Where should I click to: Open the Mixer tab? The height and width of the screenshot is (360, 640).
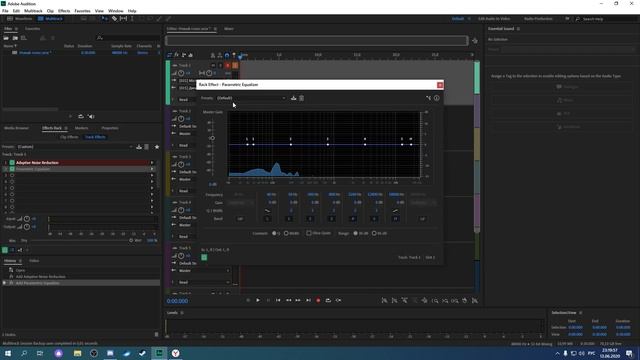tap(229, 29)
